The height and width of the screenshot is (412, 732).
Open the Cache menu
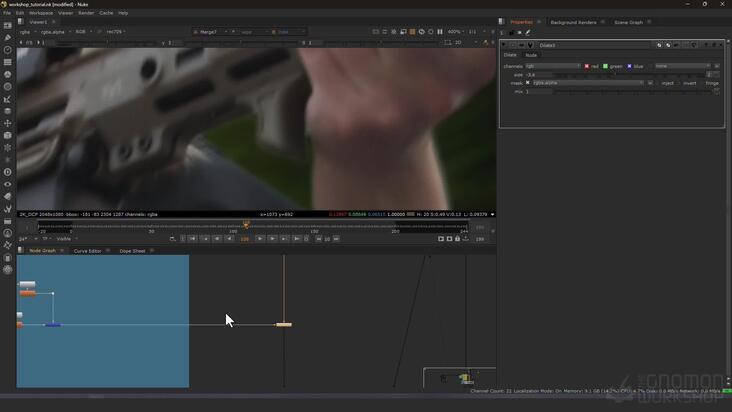[106, 13]
